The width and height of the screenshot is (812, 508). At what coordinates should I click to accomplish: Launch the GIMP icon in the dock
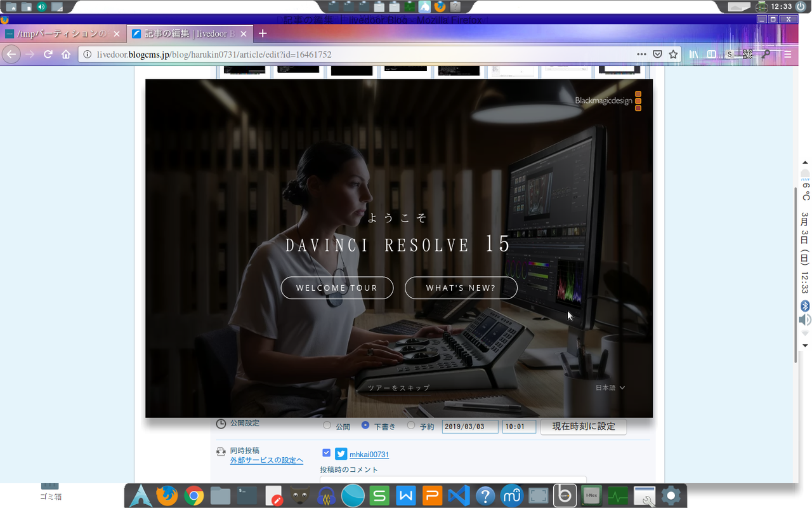pos(300,495)
